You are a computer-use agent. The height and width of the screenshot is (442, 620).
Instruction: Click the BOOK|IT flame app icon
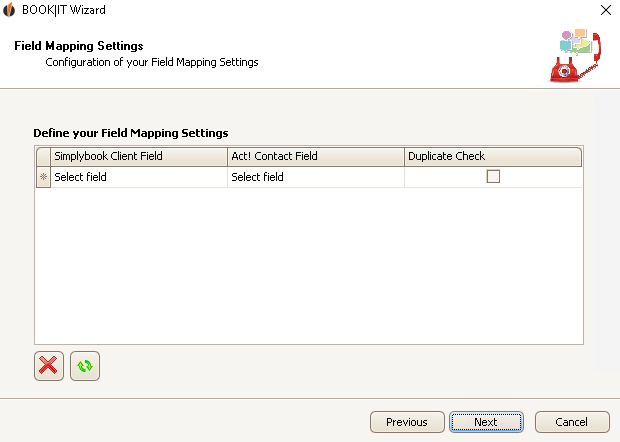(x=9, y=9)
